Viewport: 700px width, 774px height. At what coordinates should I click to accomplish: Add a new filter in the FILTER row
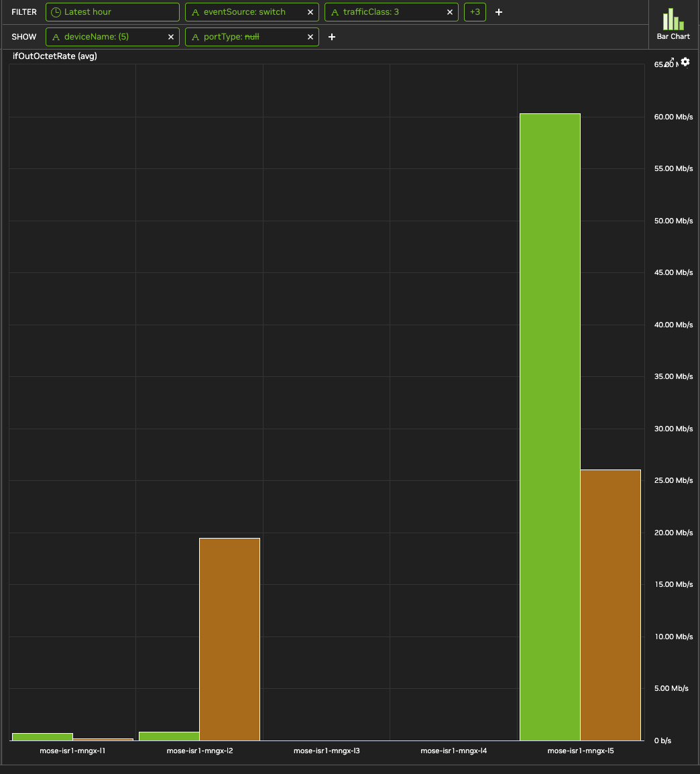coord(499,12)
